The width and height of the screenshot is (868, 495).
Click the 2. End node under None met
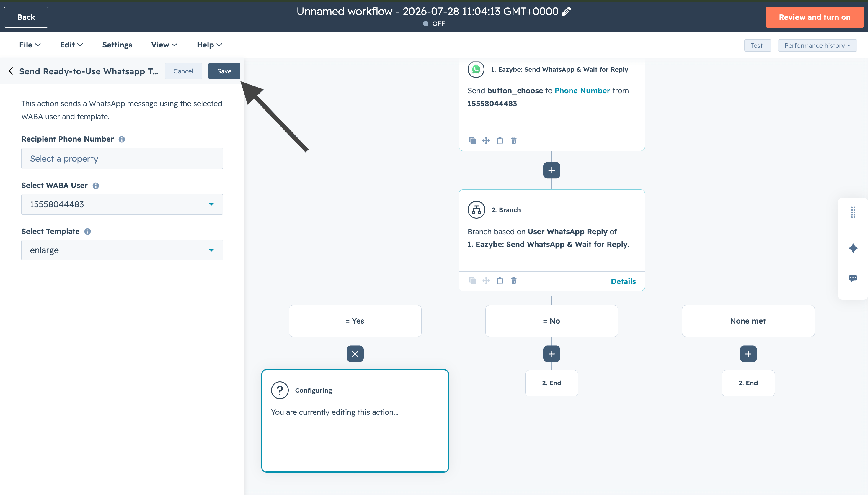coord(748,383)
